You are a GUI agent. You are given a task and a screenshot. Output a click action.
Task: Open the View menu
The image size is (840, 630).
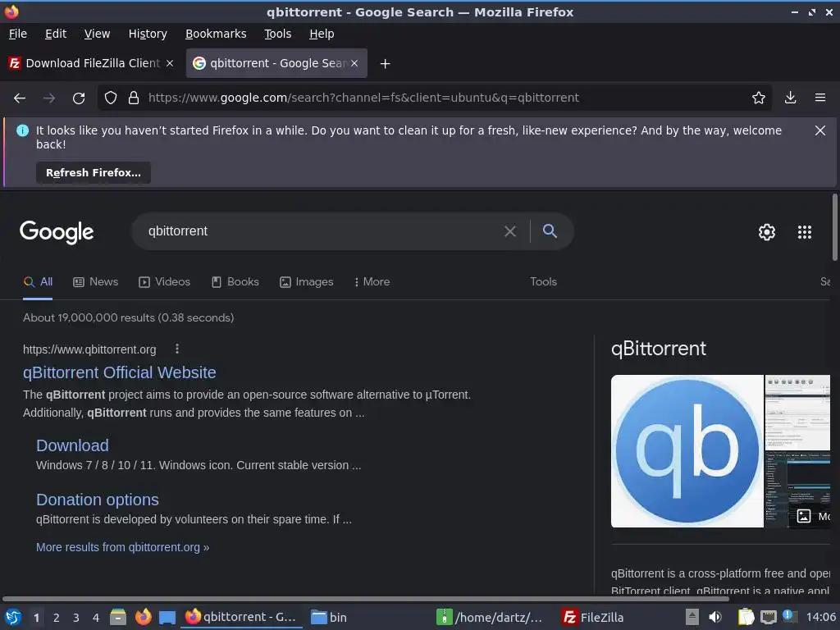pyautogui.click(x=97, y=34)
